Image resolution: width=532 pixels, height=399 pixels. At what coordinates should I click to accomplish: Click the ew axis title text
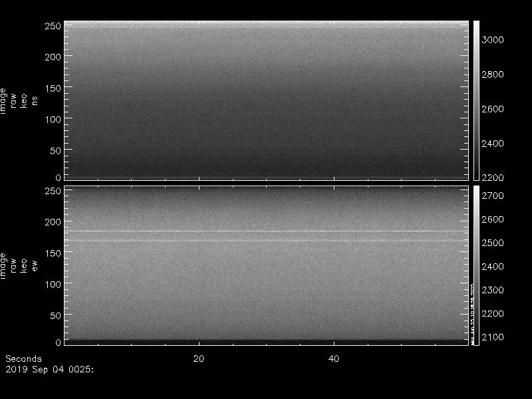tap(35, 265)
